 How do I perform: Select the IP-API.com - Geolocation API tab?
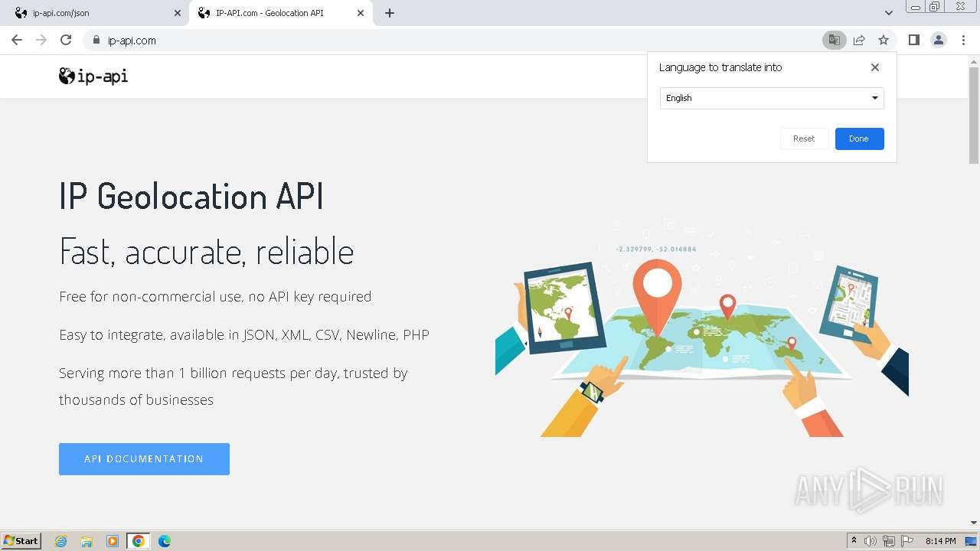(280, 13)
